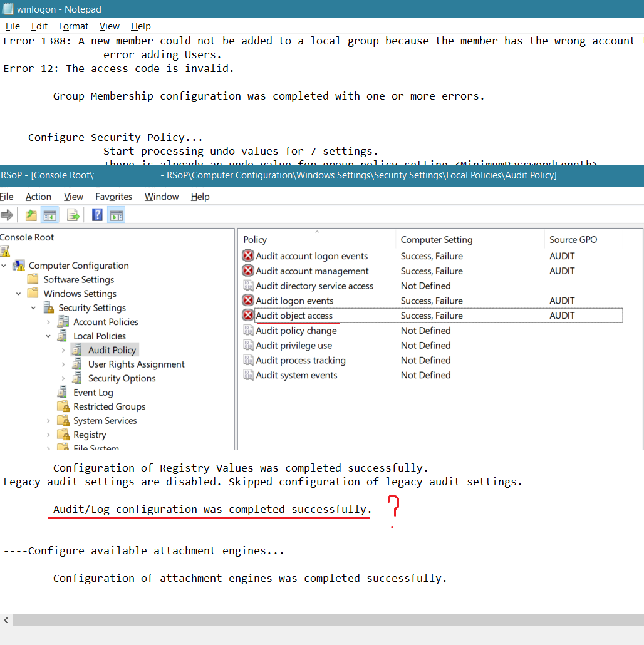Click the Account Policies icon in the tree
The height and width of the screenshot is (645, 644).
63,322
